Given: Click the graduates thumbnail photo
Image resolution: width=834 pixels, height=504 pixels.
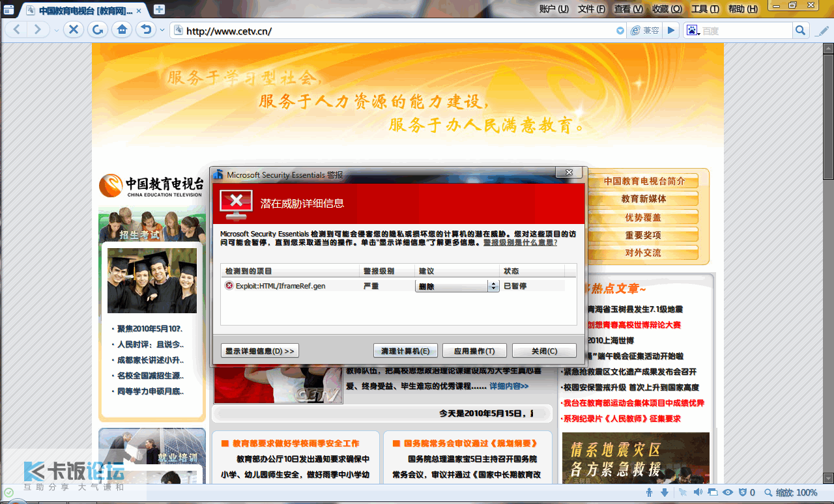Looking at the screenshot, I should pos(152,281).
